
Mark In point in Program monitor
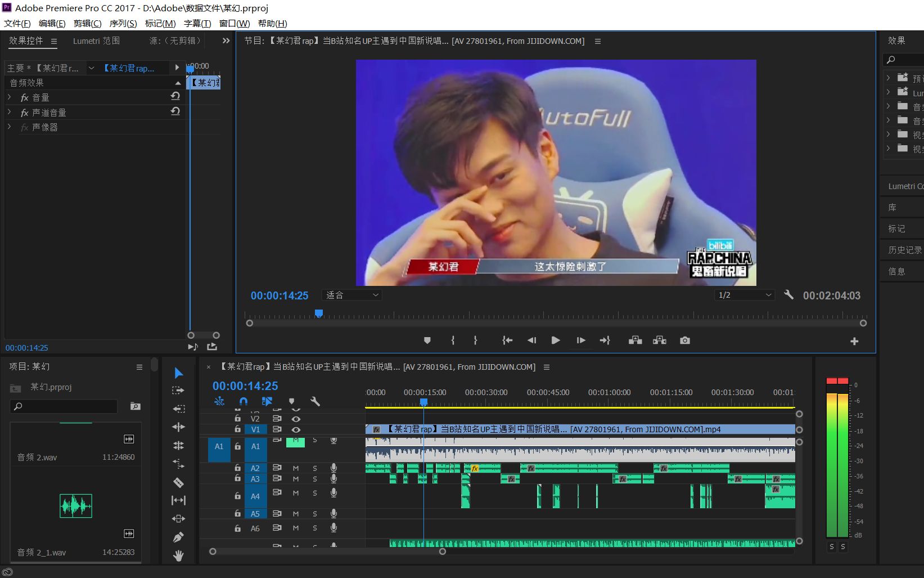click(453, 340)
